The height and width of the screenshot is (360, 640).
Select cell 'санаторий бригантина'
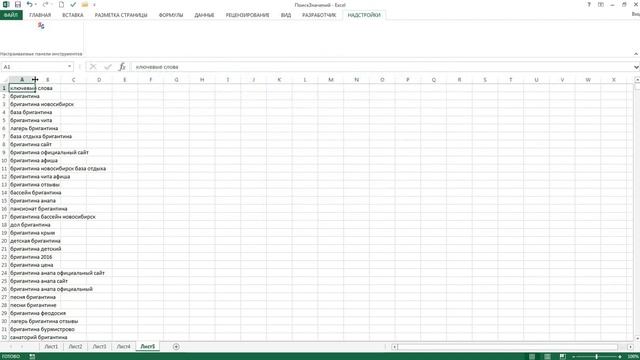point(39,337)
